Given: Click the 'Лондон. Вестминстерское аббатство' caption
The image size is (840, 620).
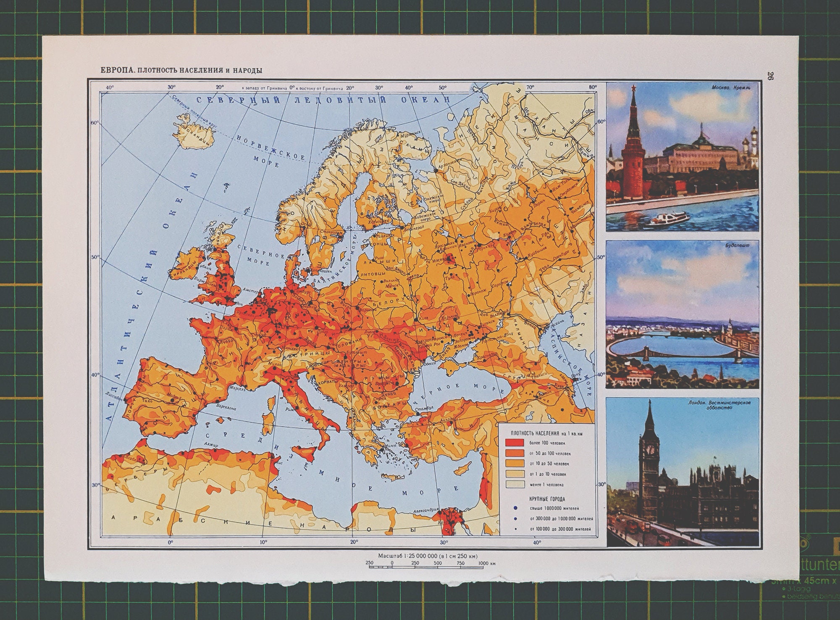Looking at the screenshot, I should point(719,405).
